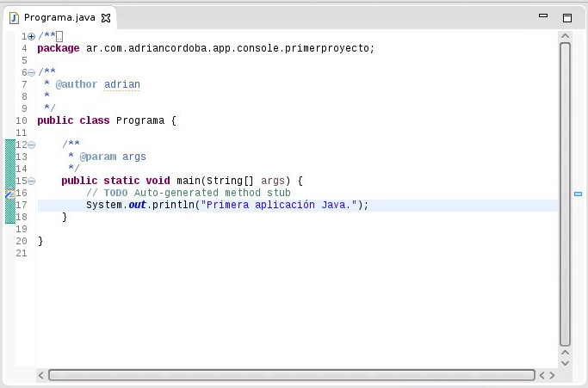The width and height of the screenshot is (588, 388).
Task: Collapse the Javadoc comment at line 12
Action: [x=32, y=145]
